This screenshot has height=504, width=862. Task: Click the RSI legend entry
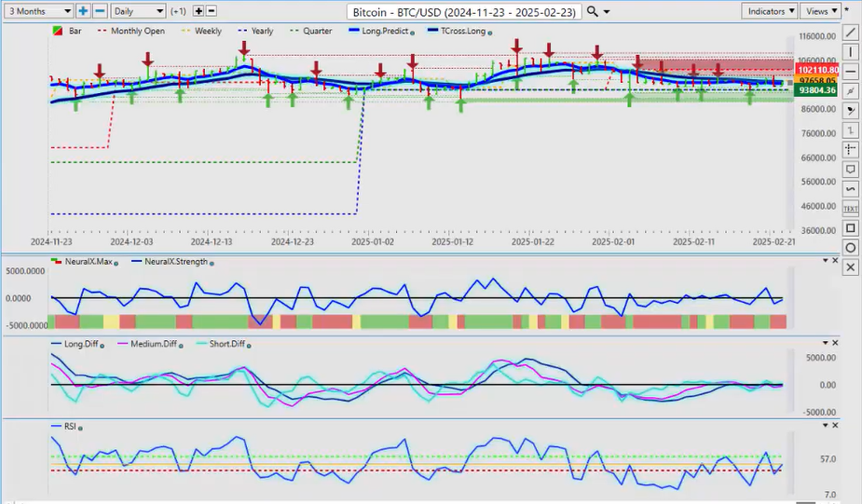click(x=63, y=427)
